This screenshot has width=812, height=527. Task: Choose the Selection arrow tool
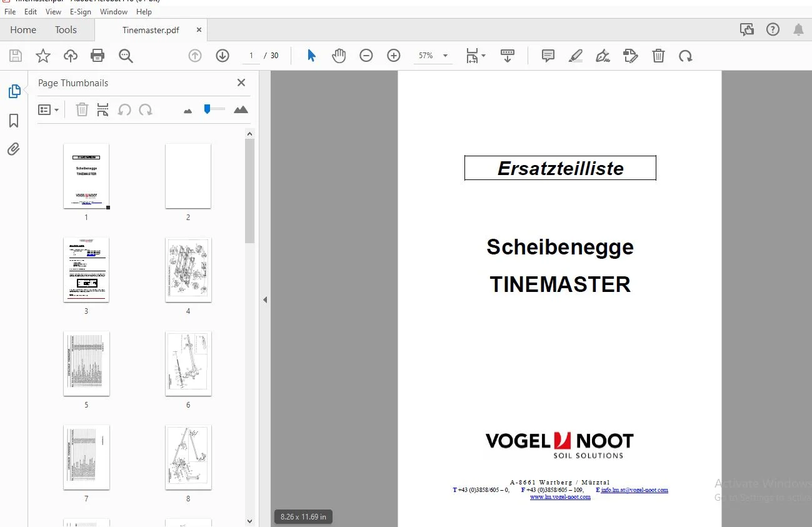point(311,56)
